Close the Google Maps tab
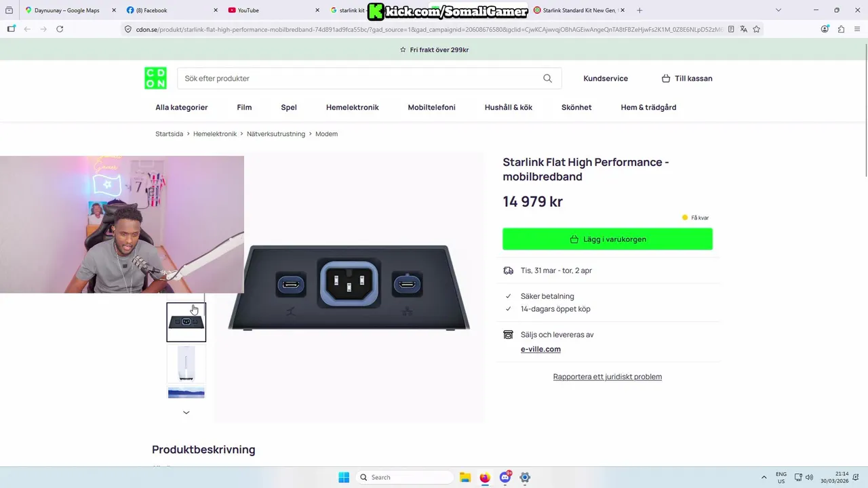The image size is (868, 488). [x=114, y=10]
